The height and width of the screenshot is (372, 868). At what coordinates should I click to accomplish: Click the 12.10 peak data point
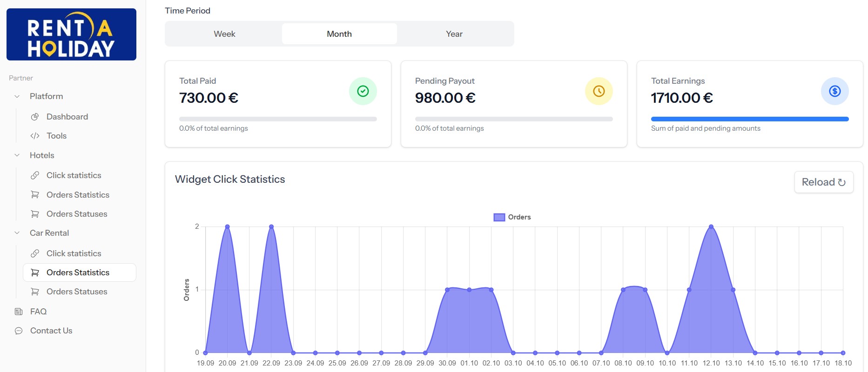tap(711, 227)
